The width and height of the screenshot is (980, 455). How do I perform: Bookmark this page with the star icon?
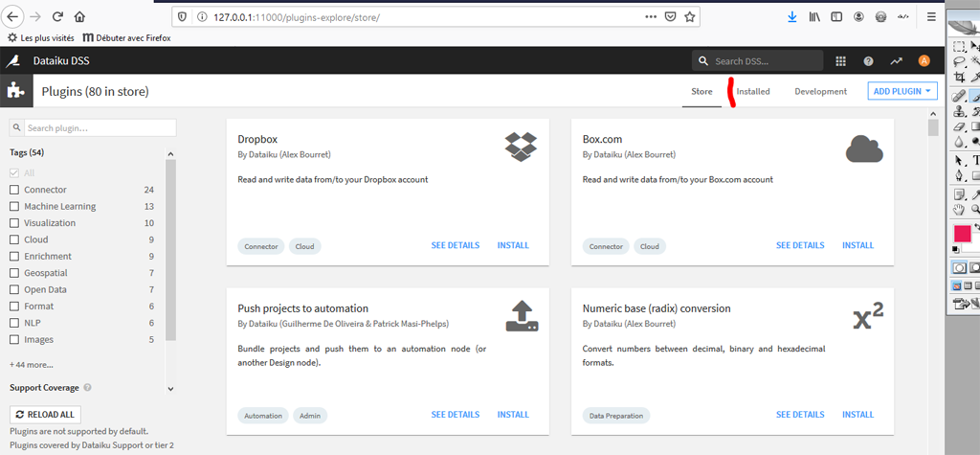[x=689, y=17]
